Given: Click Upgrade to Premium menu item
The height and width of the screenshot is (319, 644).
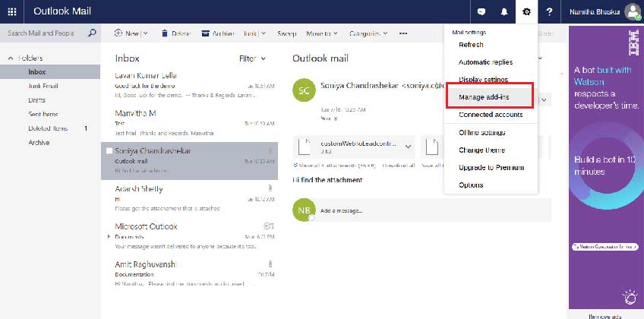Looking at the screenshot, I should [x=491, y=168].
